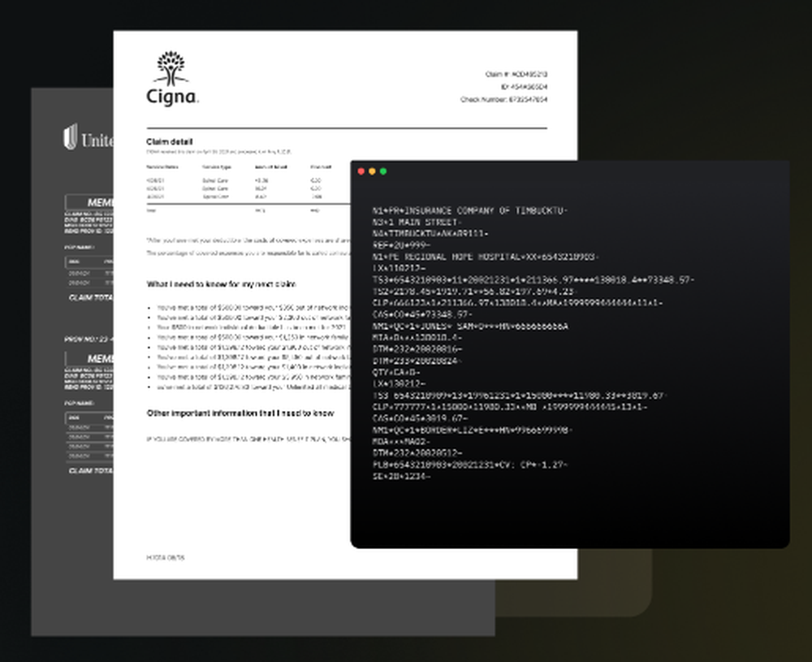Select terminal line 'LX*130212'
Image resolution: width=812 pixels, height=662 pixels.
point(400,384)
